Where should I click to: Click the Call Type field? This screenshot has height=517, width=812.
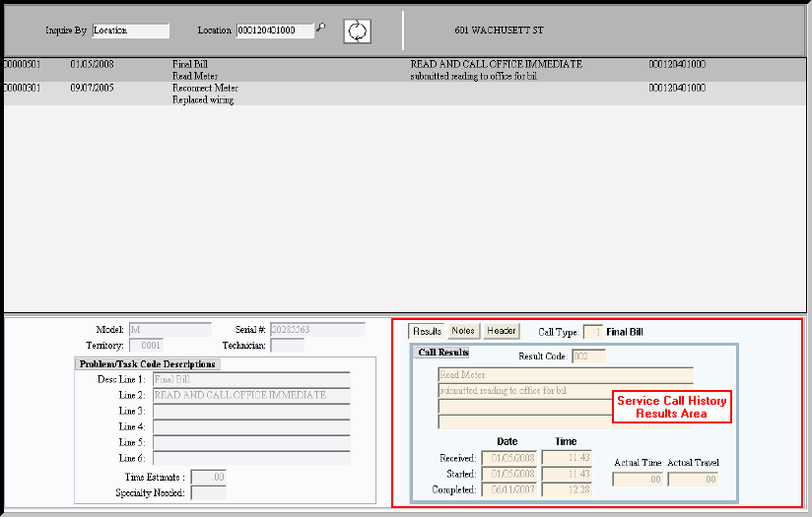pyautogui.click(x=592, y=332)
